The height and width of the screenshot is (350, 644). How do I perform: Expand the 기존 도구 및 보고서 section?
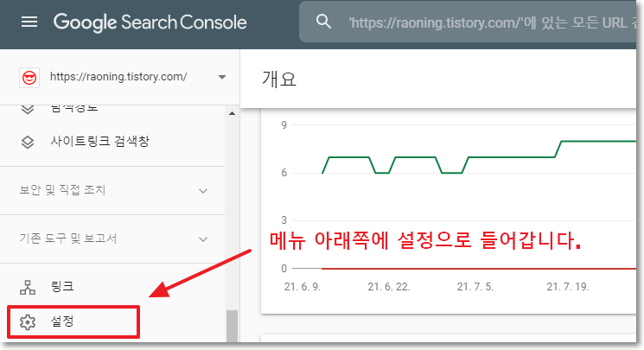[203, 239]
